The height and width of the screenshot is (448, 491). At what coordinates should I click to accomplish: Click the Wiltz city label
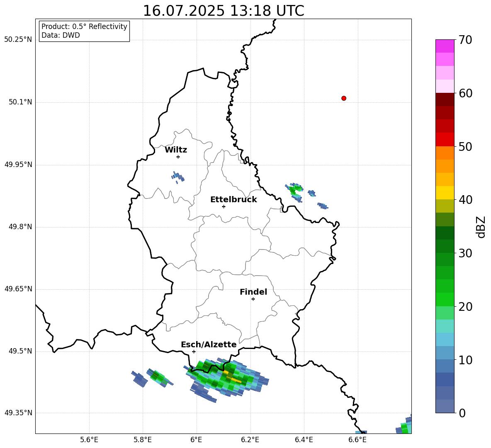(x=176, y=150)
